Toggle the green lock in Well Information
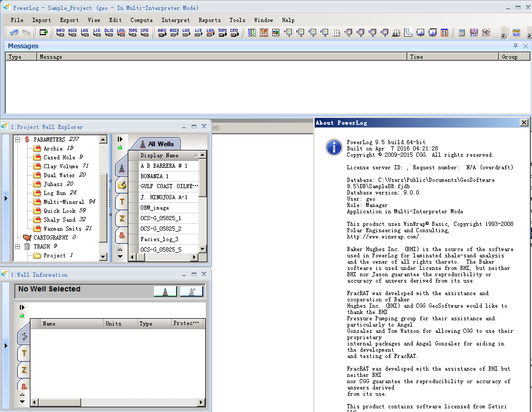532x412 pixels. [x=21, y=316]
